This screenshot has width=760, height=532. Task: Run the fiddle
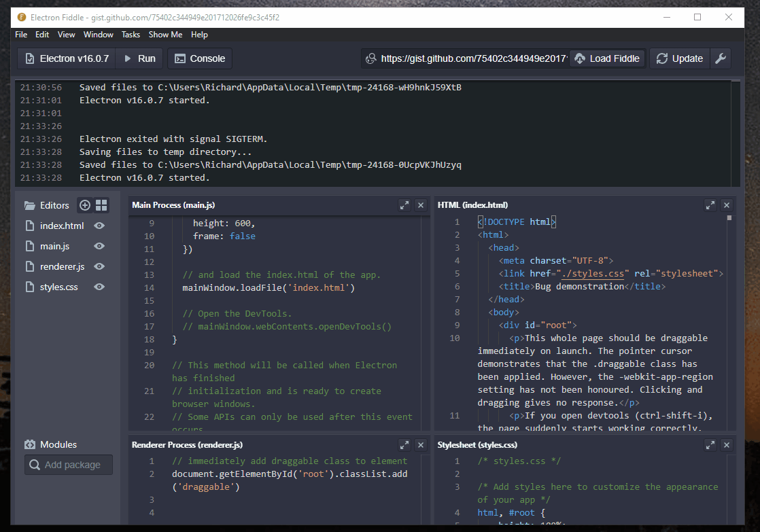140,58
